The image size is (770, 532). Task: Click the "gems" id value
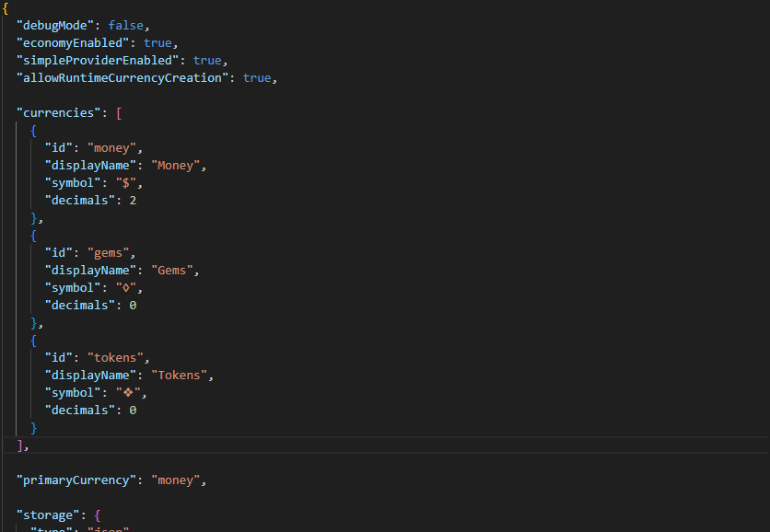point(111,253)
